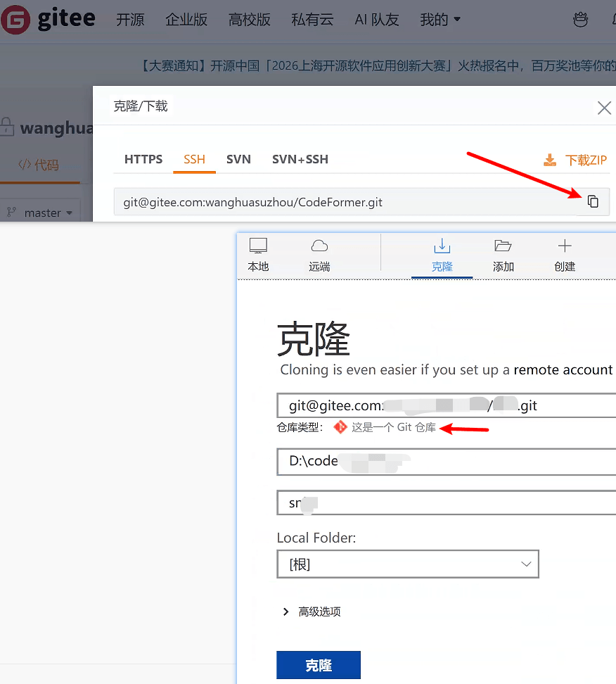Close the 克隆/下载 dialog
The height and width of the screenshot is (684, 616).
click(x=604, y=108)
